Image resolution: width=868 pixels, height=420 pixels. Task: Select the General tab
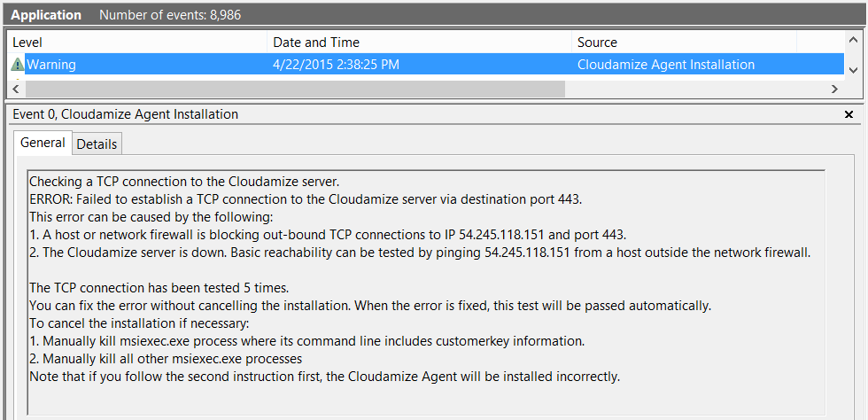[x=43, y=143]
